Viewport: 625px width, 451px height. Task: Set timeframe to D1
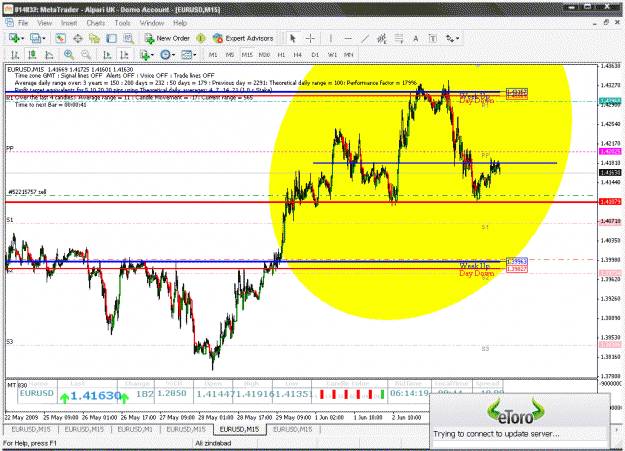click(x=315, y=55)
